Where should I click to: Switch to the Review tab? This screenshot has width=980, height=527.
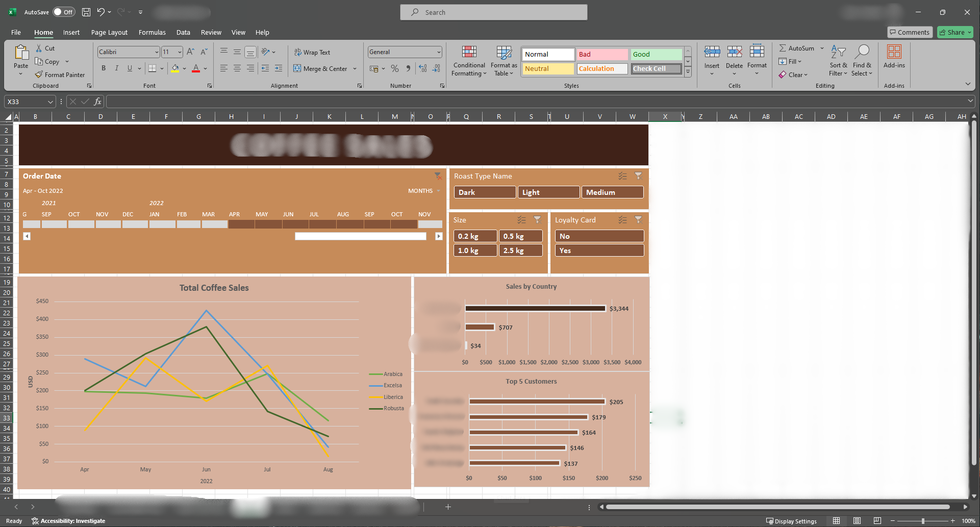[x=211, y=32]
